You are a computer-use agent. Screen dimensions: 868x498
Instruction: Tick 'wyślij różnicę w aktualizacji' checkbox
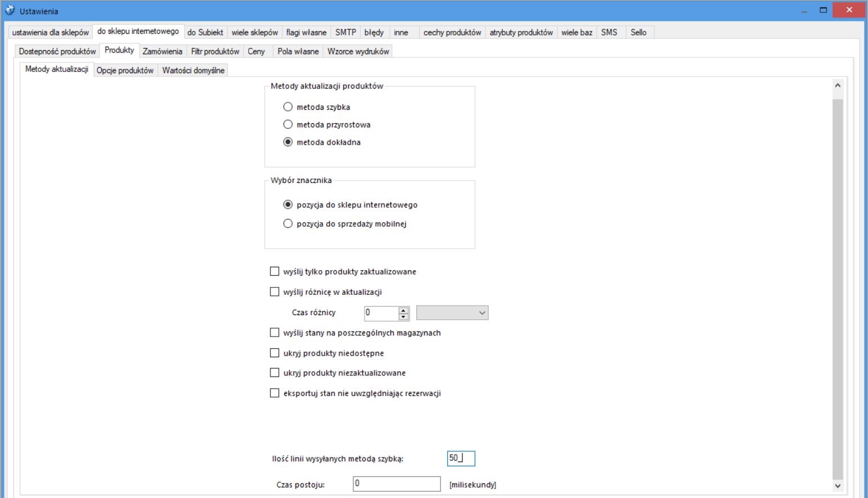tap(275, 291)
